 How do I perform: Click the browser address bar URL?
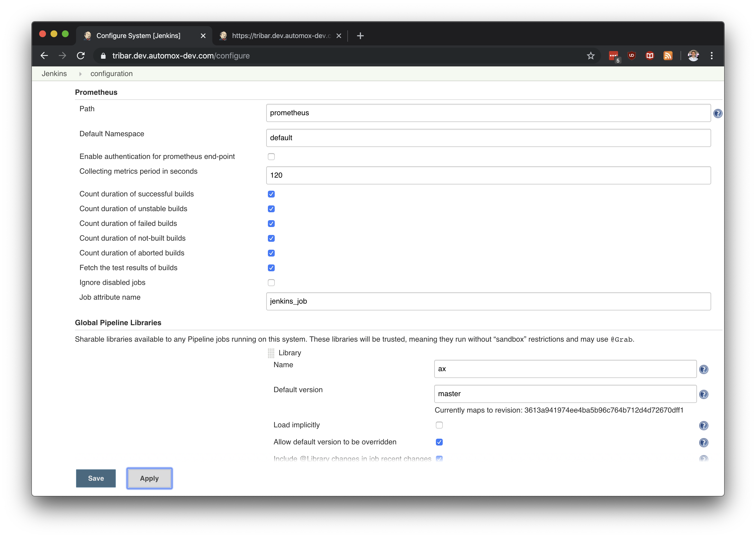click(181, 56)
